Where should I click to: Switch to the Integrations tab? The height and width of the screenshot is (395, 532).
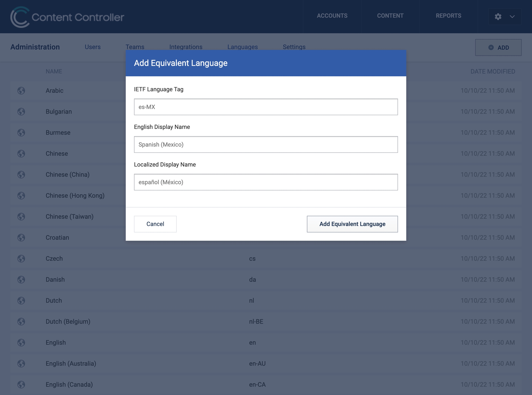[186, 47]
